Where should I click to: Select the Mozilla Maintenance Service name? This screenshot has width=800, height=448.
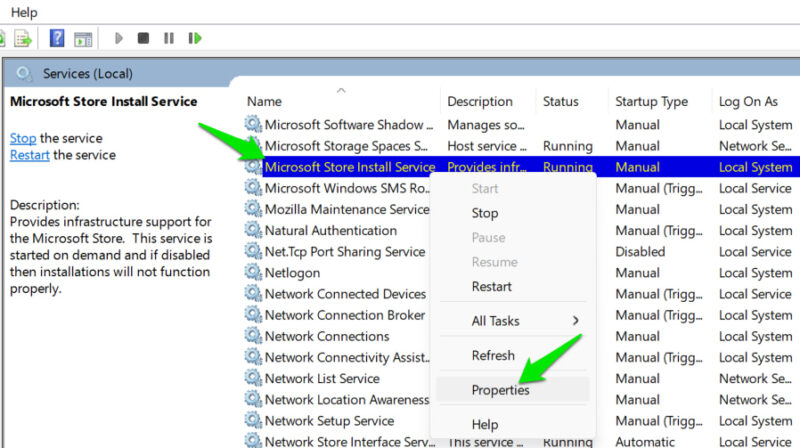[347, 209]
